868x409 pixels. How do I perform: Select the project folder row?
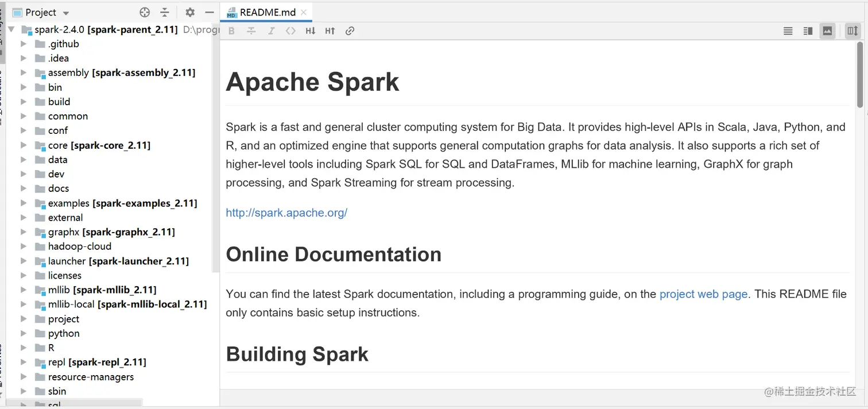point(113,319)
